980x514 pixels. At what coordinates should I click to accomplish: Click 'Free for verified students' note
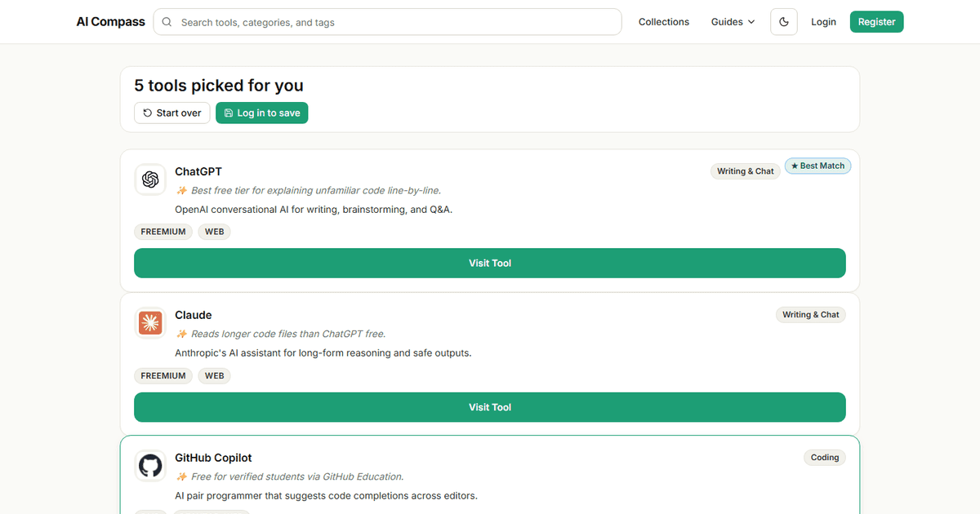297,476
